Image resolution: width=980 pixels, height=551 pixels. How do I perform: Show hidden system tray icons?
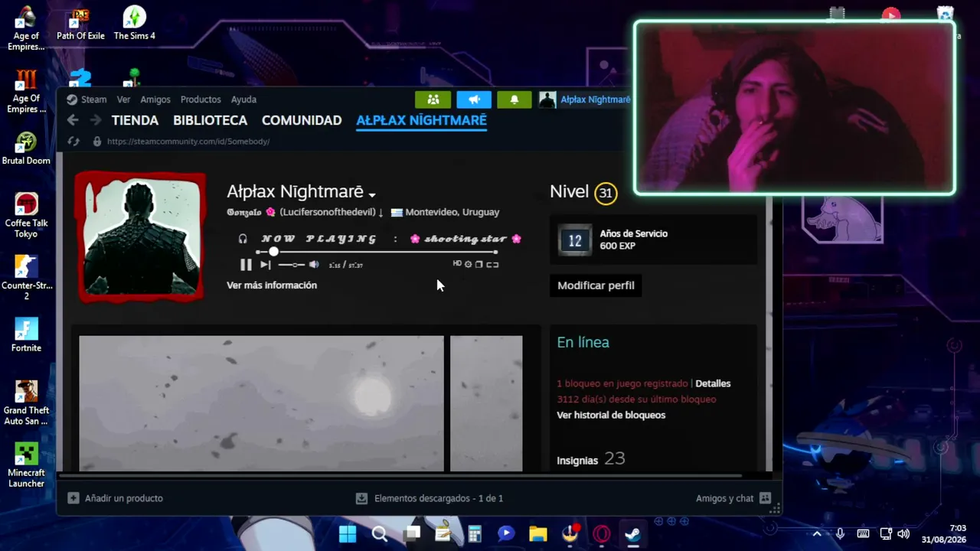pos(817,533)
